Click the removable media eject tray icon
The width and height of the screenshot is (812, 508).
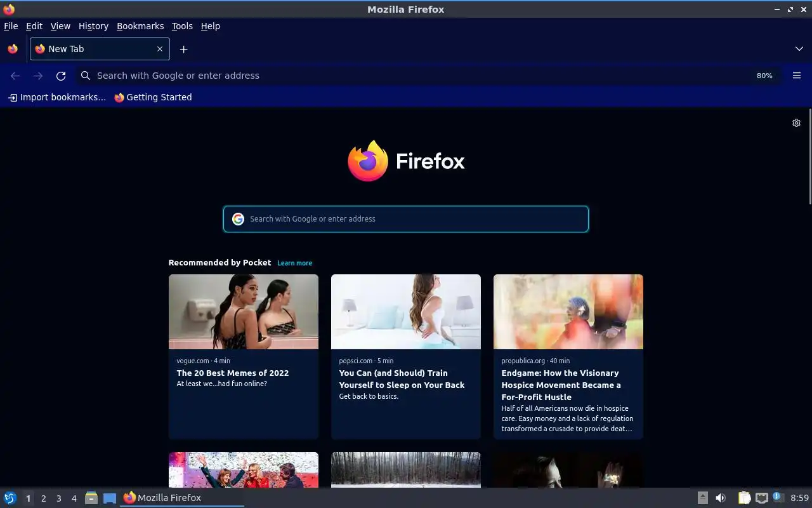point(702,498)
